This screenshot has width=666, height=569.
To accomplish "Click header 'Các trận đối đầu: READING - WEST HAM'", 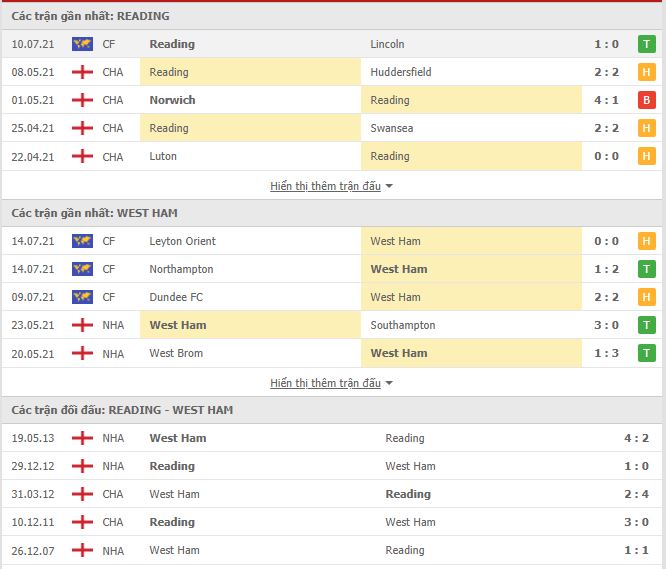I will click(122, 410).
